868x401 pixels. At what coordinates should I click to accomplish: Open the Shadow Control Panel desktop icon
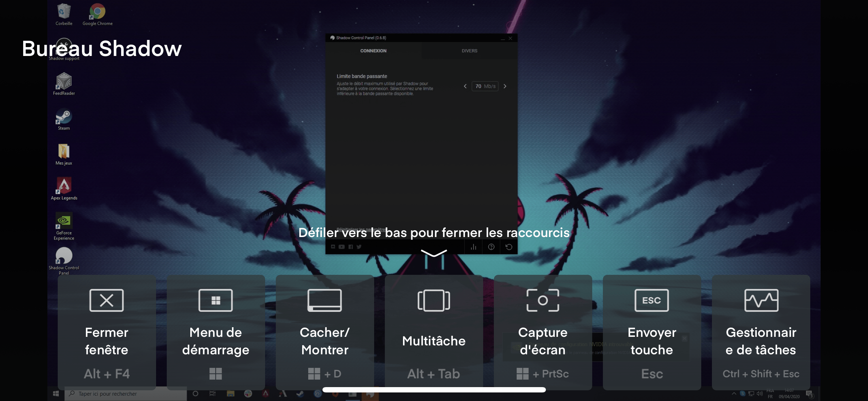pyautogui.click(x=64, y=261)
